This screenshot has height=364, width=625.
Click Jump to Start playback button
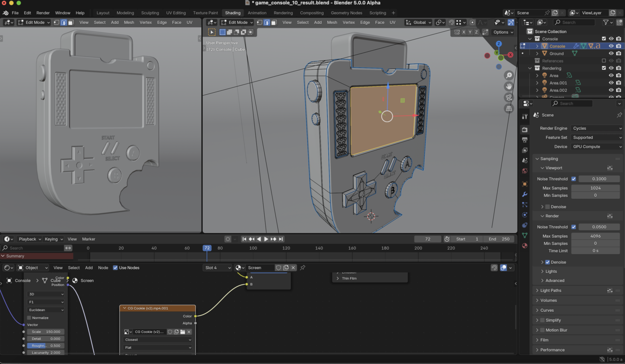click(244, 239)
